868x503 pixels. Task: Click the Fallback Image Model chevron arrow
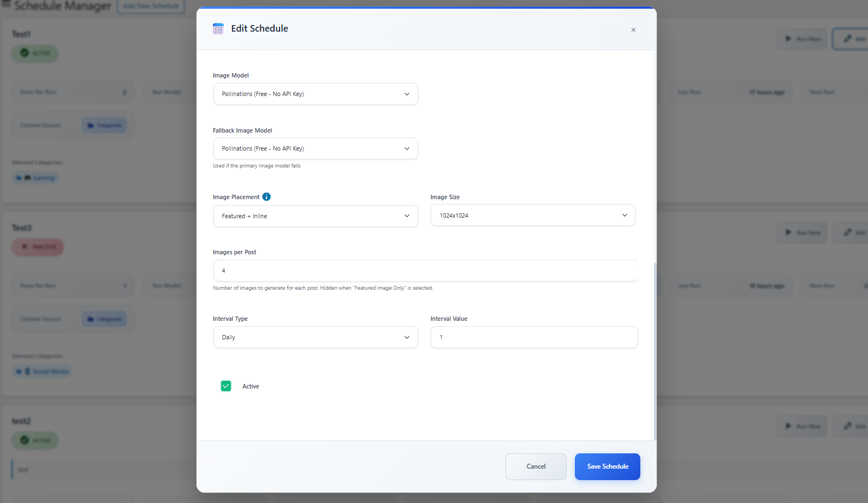(407, 148)
